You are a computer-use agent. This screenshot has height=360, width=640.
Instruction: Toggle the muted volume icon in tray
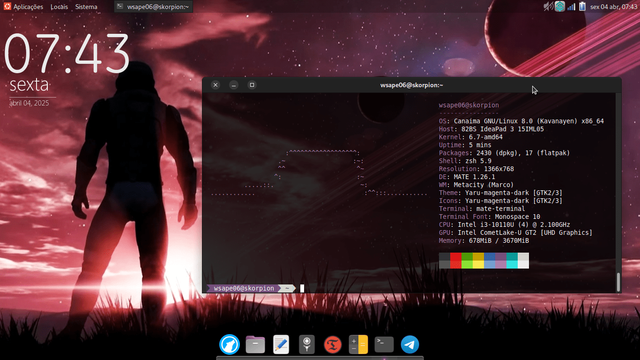click(x=548, y=7)
